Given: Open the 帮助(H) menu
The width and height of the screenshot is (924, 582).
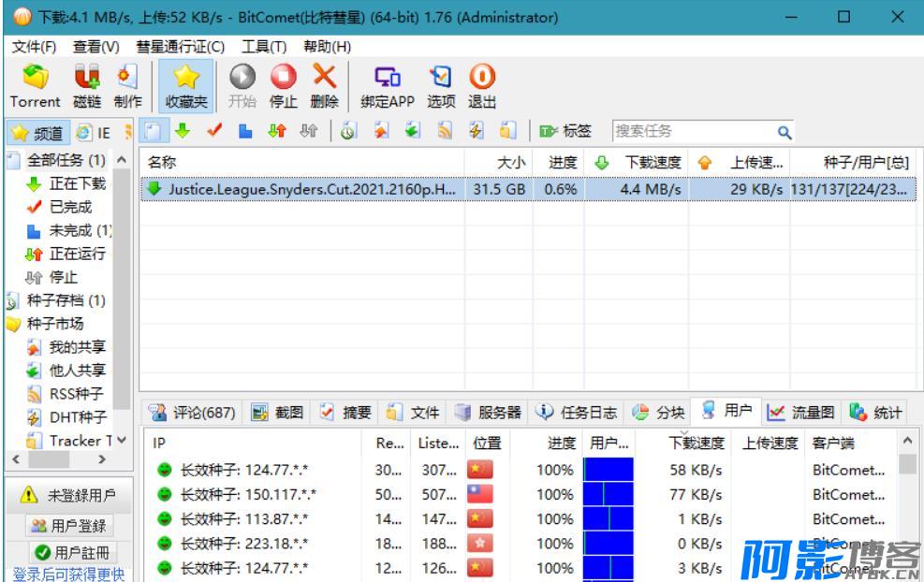Looking at the screenshot, I should click(327, 47).
